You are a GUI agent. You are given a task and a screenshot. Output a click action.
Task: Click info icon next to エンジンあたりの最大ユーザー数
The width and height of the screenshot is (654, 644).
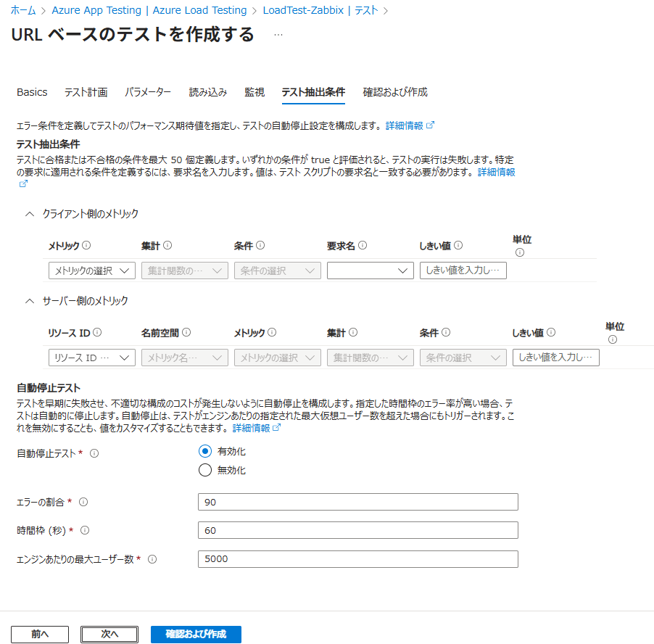coord(152,559)
